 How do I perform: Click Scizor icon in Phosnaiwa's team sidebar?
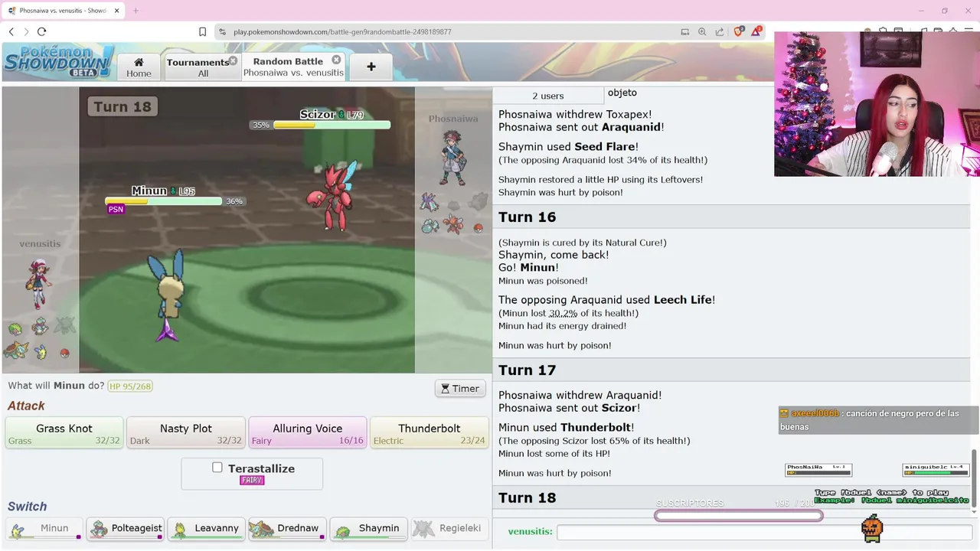point(455,224)
